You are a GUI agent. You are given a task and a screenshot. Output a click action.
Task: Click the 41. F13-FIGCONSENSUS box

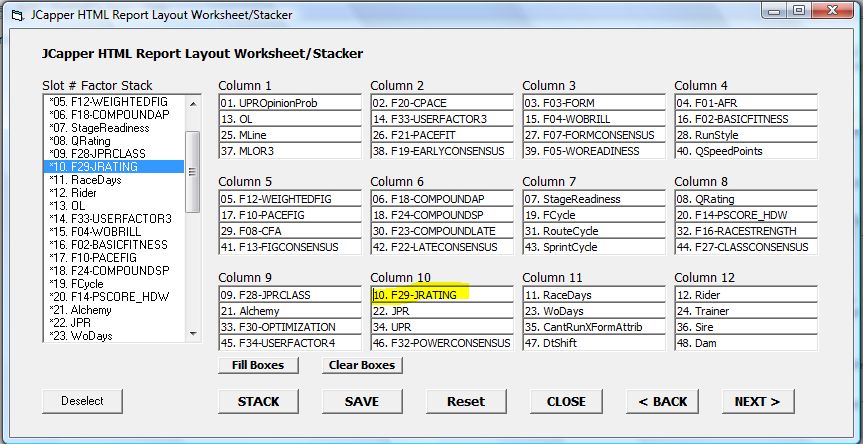click(290, 247)
